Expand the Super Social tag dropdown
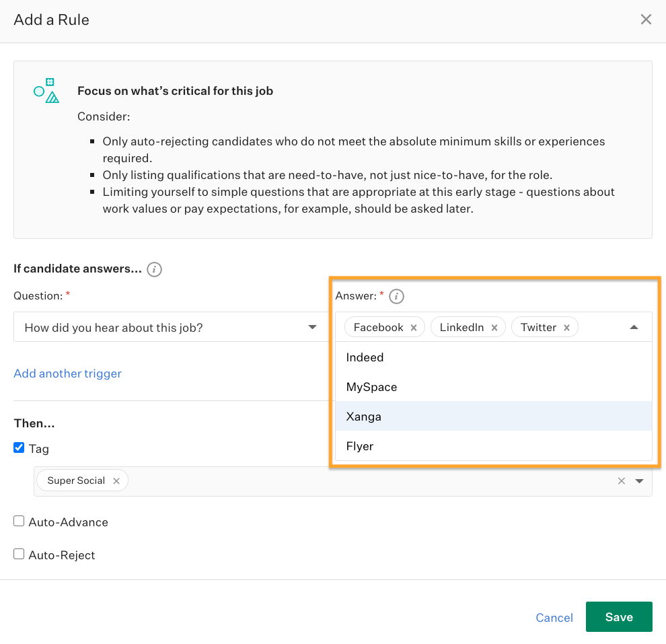Screen dimensions: 666x644 639,480
